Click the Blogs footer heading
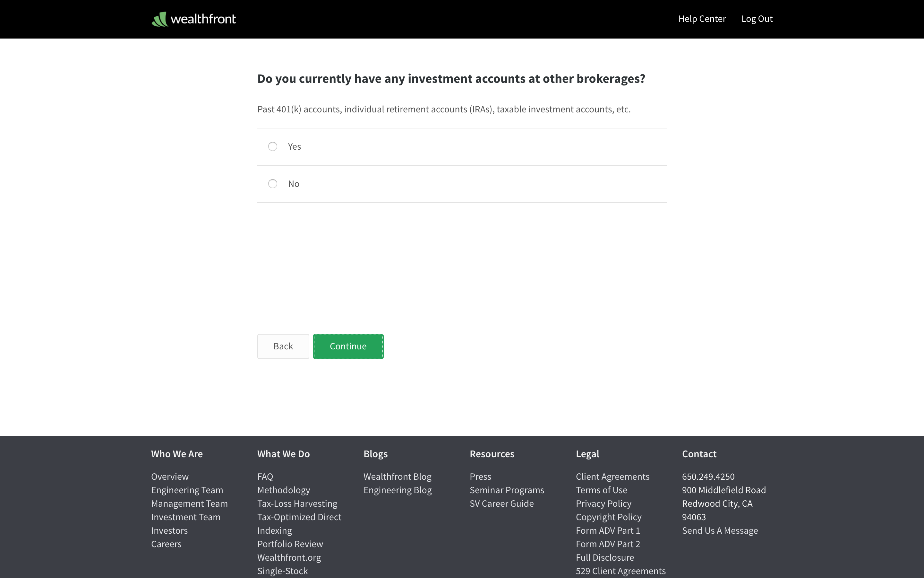The image size is (924, 578). point(375,454)
